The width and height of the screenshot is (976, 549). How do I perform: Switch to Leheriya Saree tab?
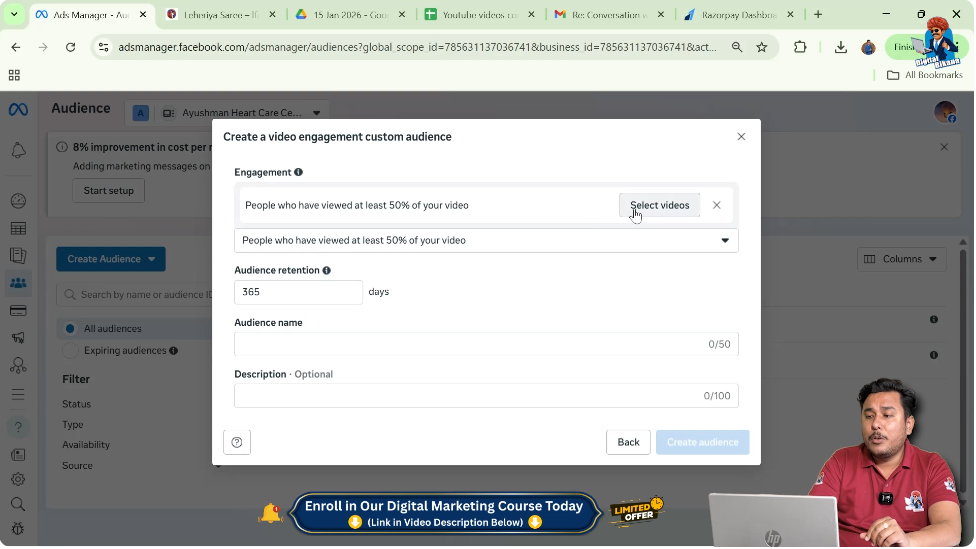(x=221, y=14)
